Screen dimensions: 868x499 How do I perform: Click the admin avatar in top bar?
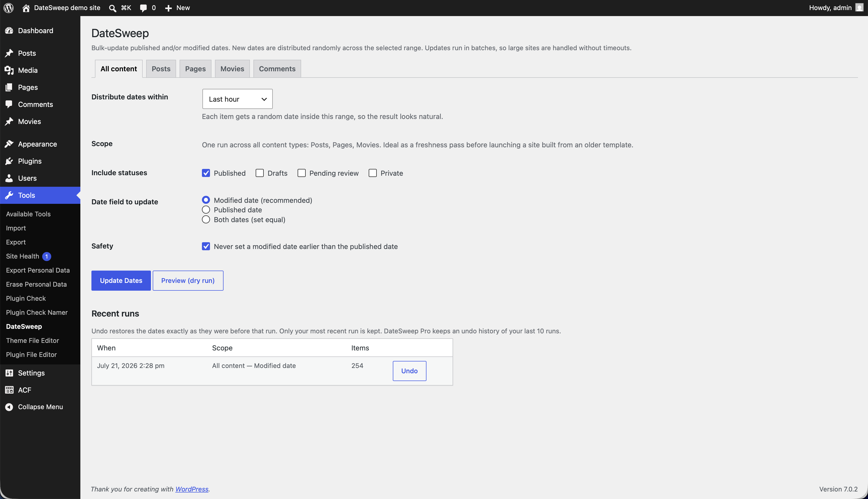pyautogui.click(x=859, y=8)
